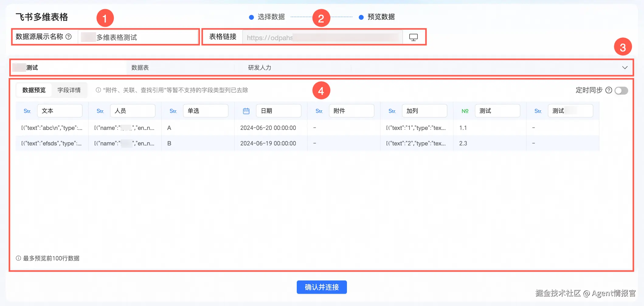Image resolution: width=644 pixels, height=306 pixels.
Task: Click 确认并连接 button
Action: coord(322,287)
